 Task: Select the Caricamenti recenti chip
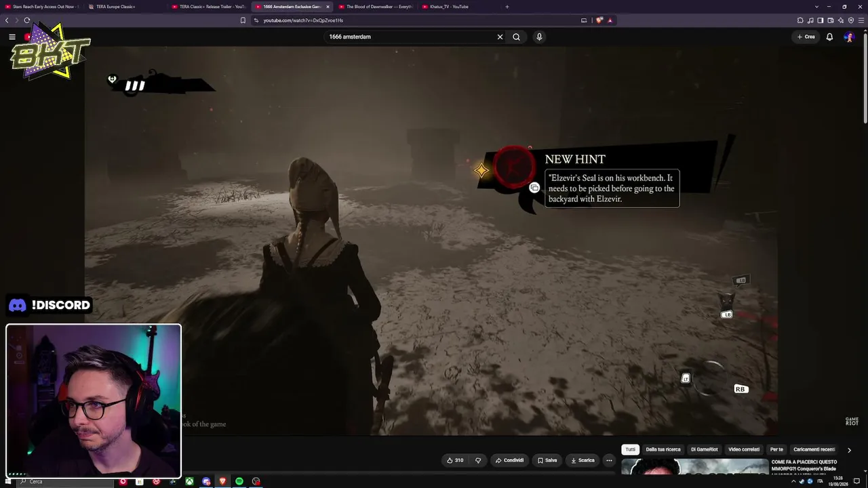pos(814,449)
